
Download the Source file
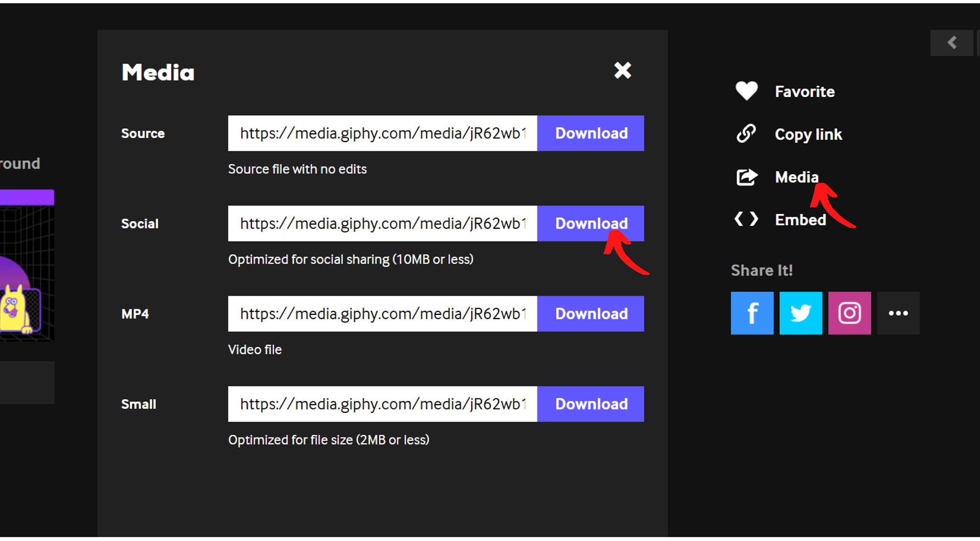click(590, 133)
